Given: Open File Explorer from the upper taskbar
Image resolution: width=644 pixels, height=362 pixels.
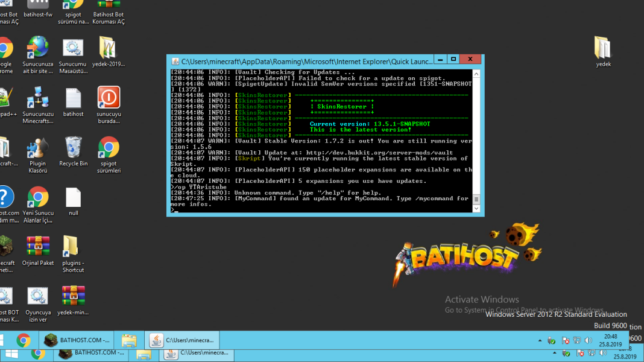Looking at the screenshot, I should [x=129, y=340].
